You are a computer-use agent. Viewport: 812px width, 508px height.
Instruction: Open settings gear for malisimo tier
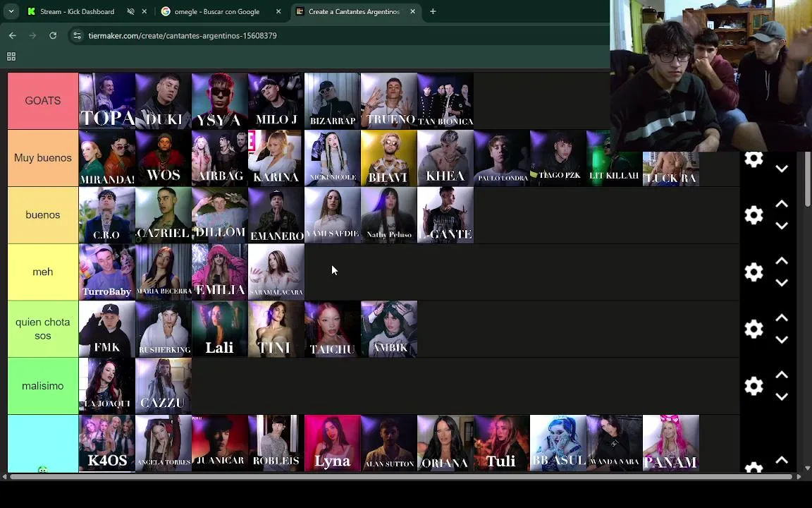(753, 386)
